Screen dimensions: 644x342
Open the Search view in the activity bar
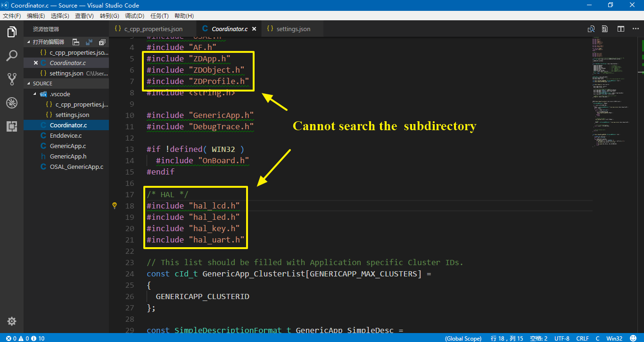[11, 56]
